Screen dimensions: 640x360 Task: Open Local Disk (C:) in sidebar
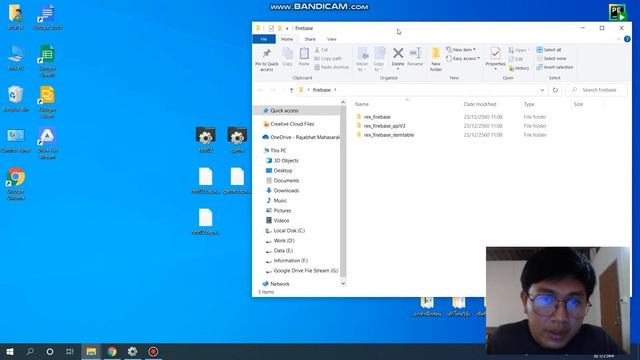pos(289,230)
